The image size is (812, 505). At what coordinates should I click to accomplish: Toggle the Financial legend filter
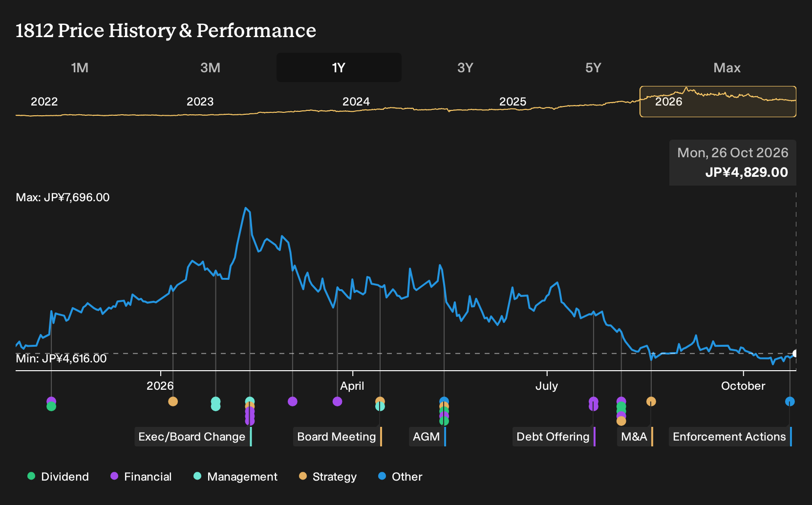[141, 477]
